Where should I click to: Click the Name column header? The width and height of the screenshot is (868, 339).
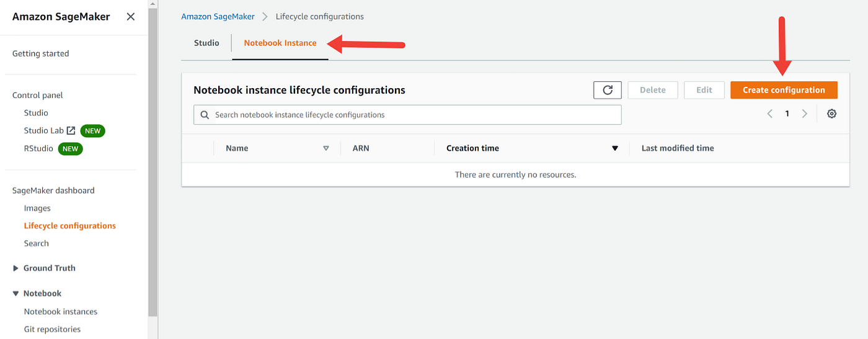[237, 148]
